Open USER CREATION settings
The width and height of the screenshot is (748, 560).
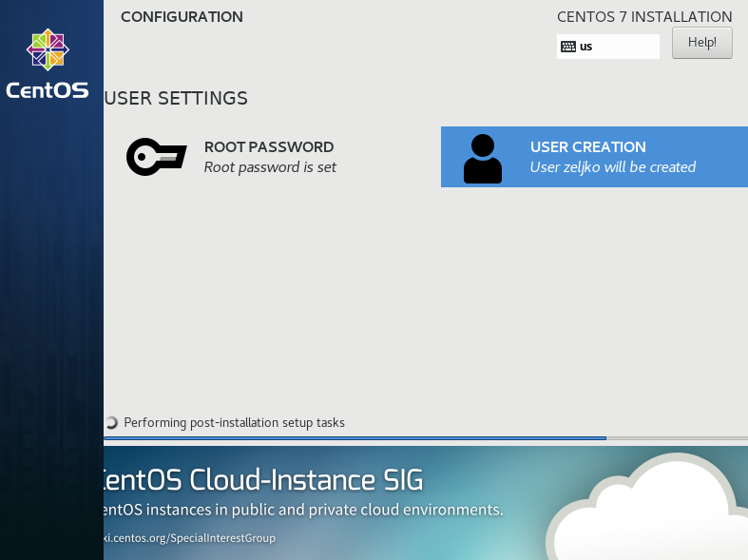coord(594,157)
